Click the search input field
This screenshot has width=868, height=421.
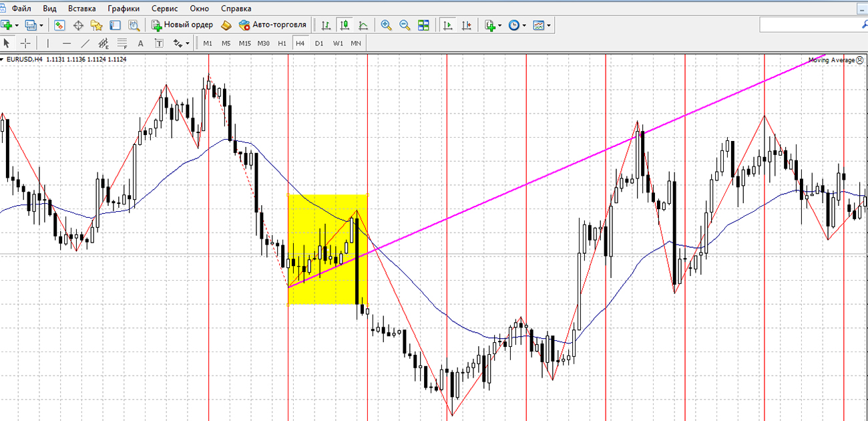(x=808, y=25)
